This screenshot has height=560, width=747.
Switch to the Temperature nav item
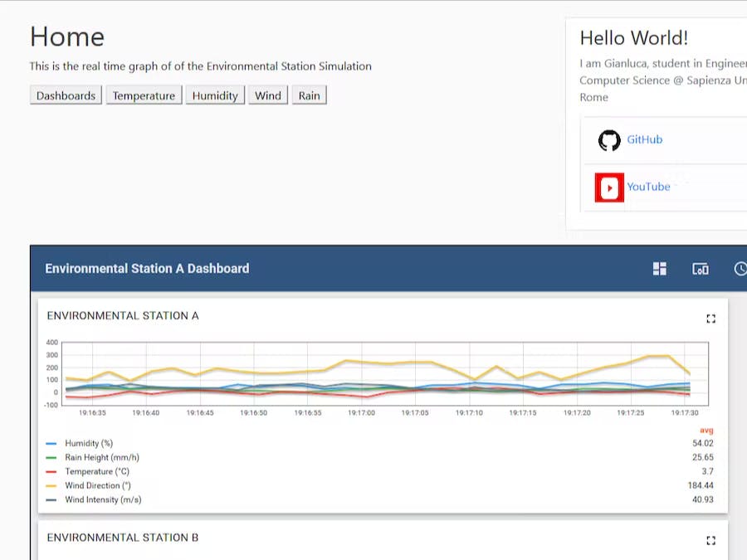click(143, 95)
